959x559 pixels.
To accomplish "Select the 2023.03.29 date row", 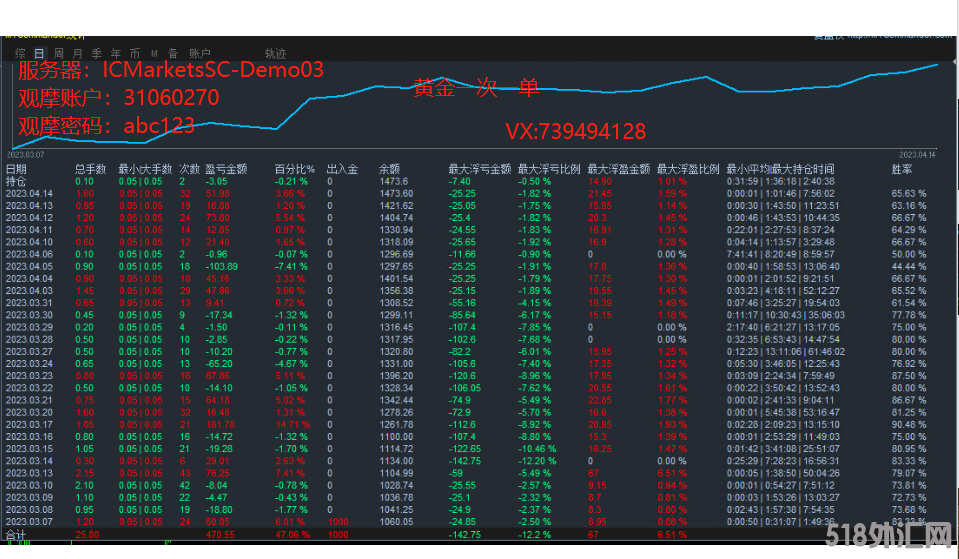I will click(x=29, y=327).
